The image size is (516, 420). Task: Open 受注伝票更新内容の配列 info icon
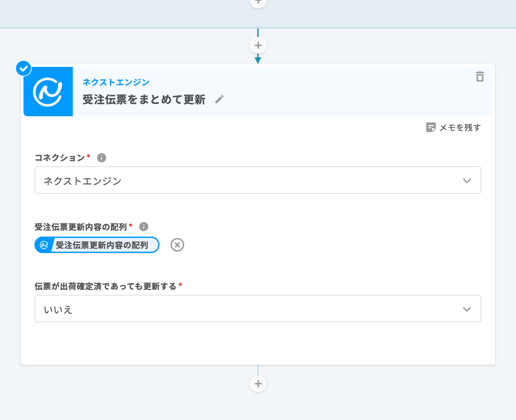[144, 227]
